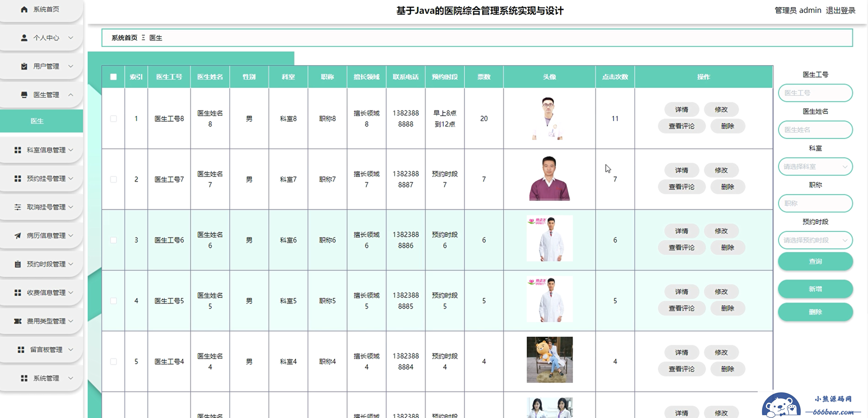Click the 医生工号 search input field
This screenshot has width=868, height=418.
click(815, 93)
